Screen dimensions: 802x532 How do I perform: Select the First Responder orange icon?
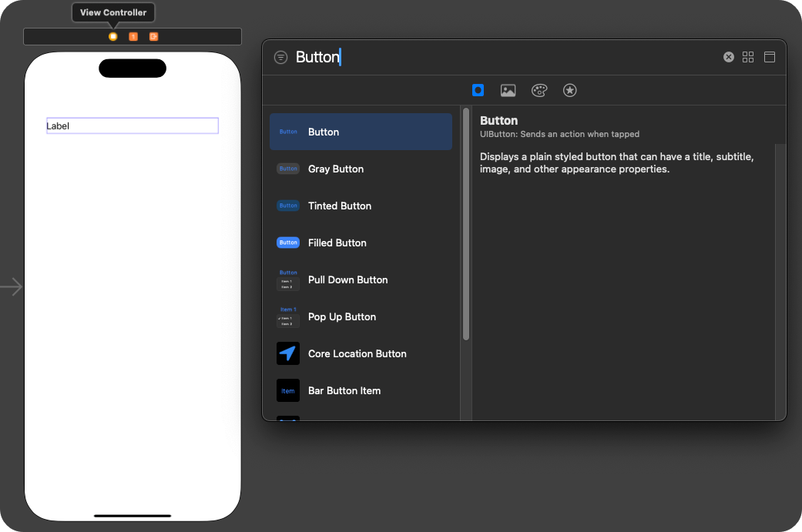[x=133, y=36]
